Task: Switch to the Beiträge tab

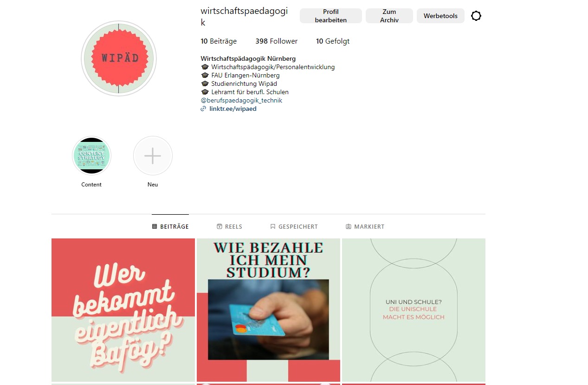Action: (170, 226)
